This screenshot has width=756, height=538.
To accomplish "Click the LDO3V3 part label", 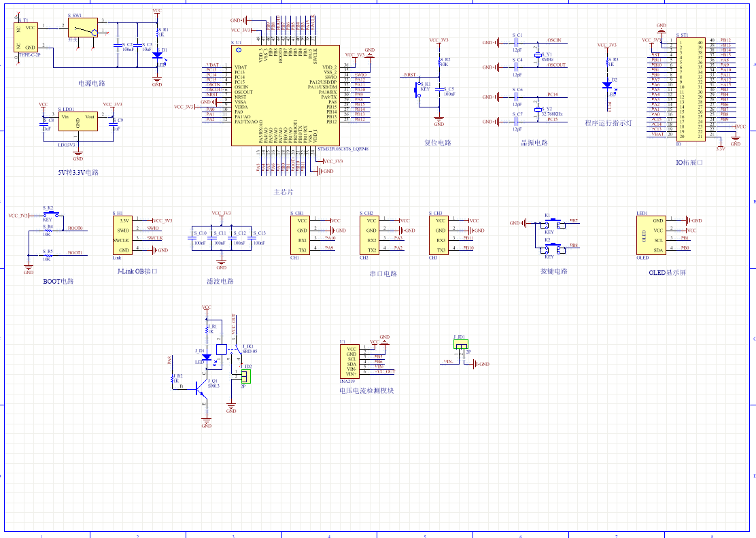I will point(67,146).
